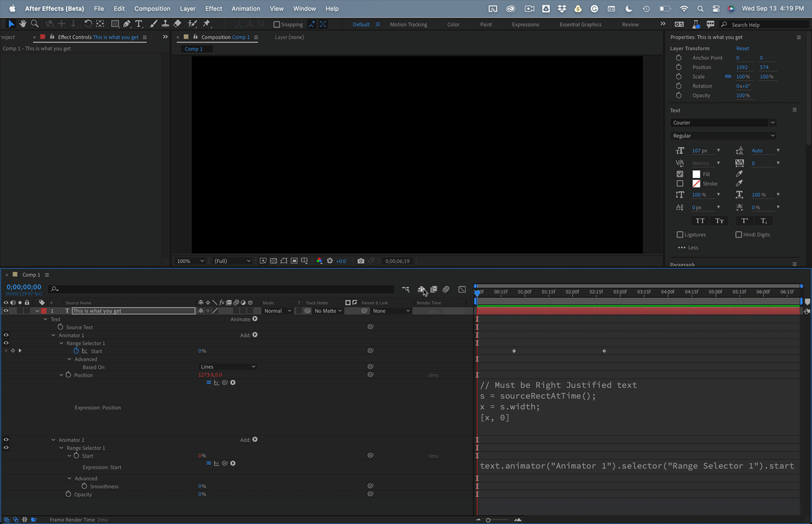Click stopwatch next to Opacity in Properties
The height and width of the screenshot is (524, 812).
pos(679,95)
